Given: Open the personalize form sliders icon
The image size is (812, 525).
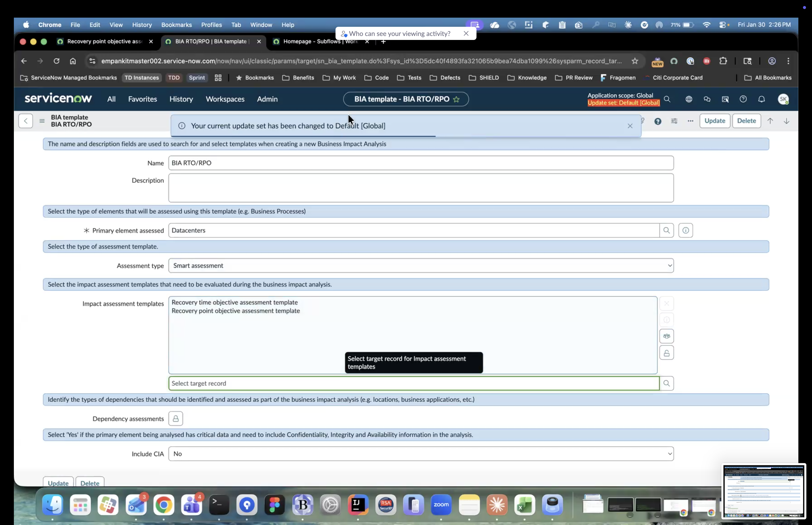Looking at the screenshot, I should 674,121.
